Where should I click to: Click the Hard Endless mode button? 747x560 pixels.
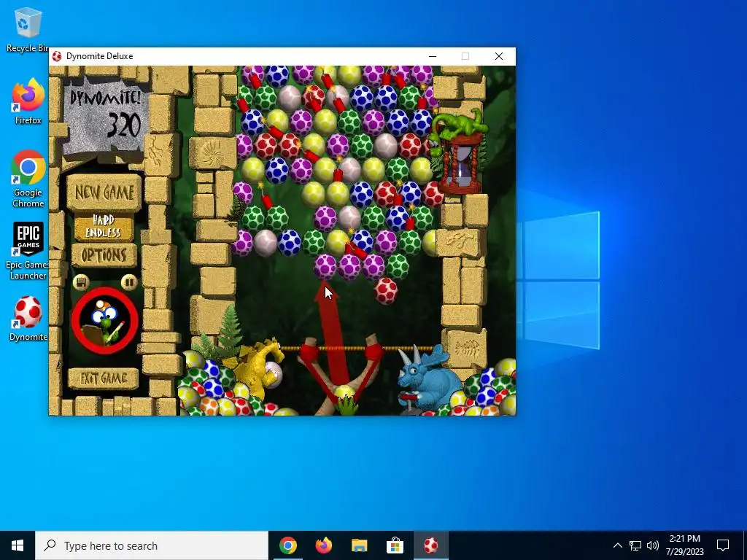[104, 226]
